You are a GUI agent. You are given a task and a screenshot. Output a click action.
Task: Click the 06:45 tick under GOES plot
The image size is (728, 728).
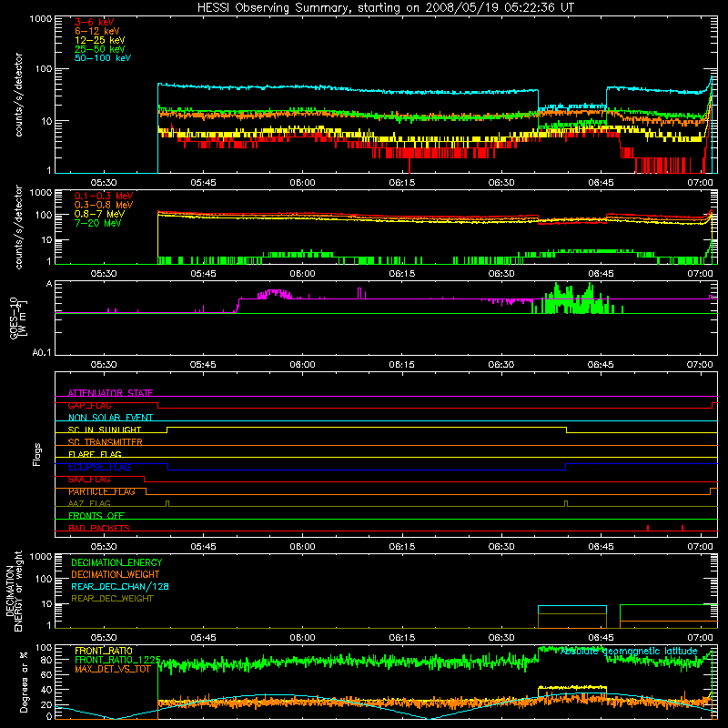tap(601, 365)
